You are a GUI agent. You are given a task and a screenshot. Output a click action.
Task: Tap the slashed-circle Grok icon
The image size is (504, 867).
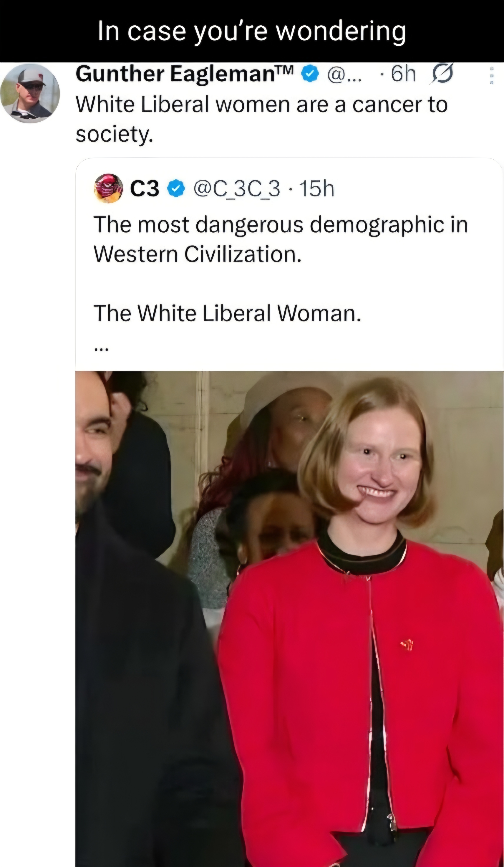tap(442, 73)
